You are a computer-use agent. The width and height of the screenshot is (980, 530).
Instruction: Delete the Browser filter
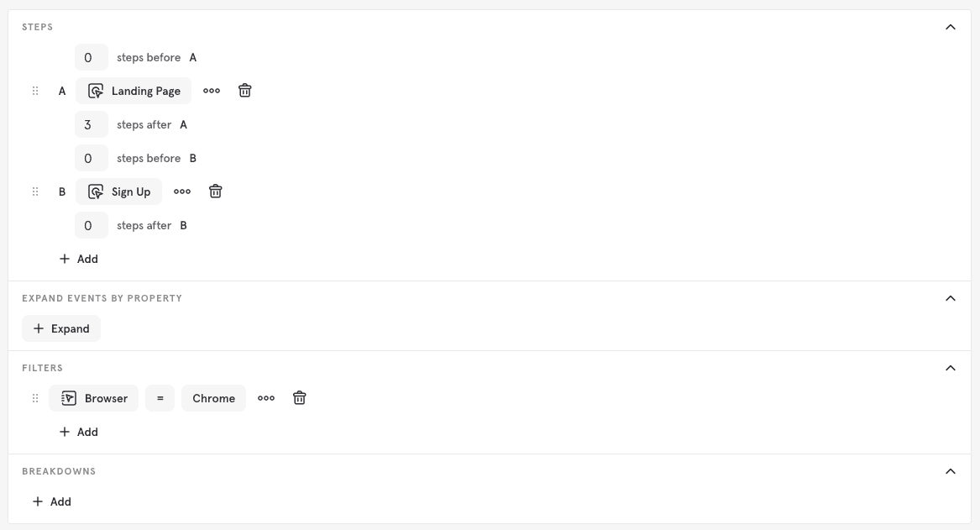[x=299, y=397]
